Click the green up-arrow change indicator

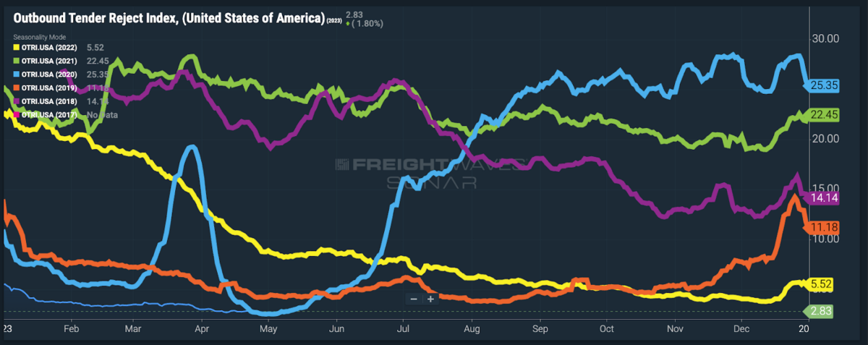[349, 24]
